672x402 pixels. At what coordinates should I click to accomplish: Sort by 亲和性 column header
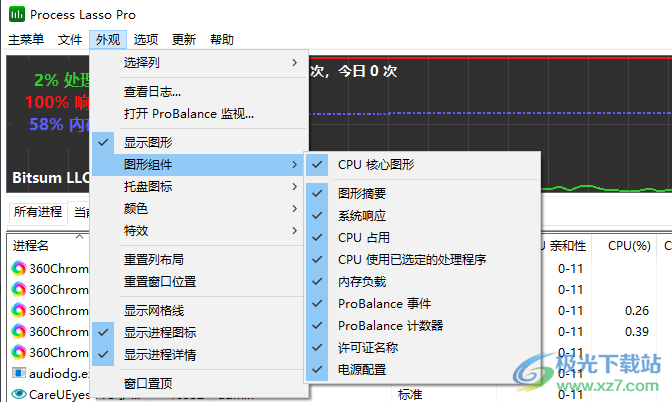[x=567, y=246]
